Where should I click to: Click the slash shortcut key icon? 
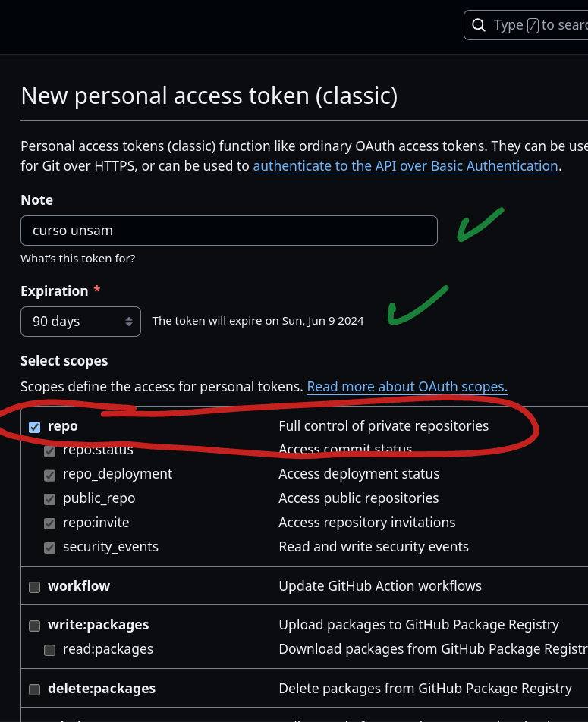[533, 25]
